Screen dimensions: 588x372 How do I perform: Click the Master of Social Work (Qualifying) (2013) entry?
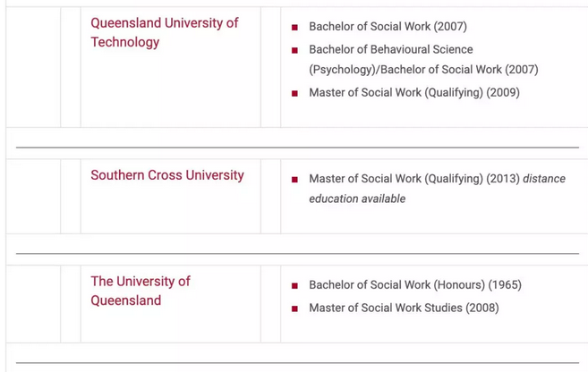pyautogui.click(x=413, y=179)
